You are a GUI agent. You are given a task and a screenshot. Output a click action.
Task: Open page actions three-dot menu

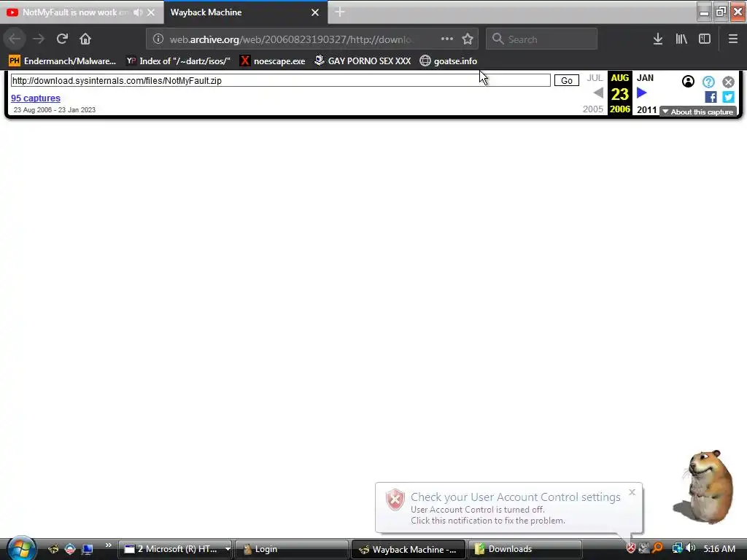click(447, 39)
